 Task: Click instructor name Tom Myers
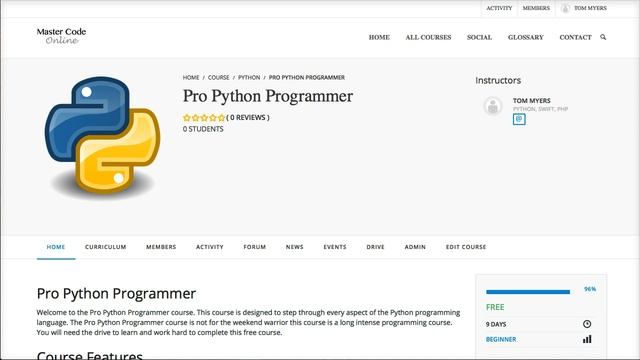click(531, 100)
